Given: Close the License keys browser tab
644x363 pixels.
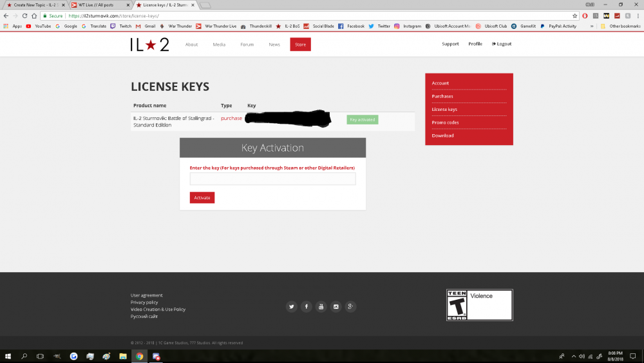Looking at the screenshot, I should click(x=193, y=5).
